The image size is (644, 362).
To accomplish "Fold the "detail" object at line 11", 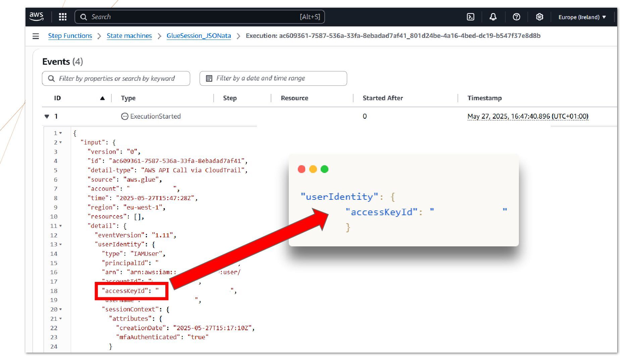I will point(61,226).
